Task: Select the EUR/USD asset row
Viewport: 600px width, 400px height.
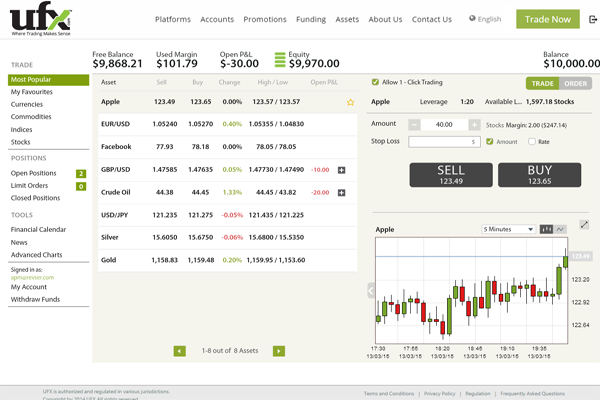Action: [x=228, y=124]
